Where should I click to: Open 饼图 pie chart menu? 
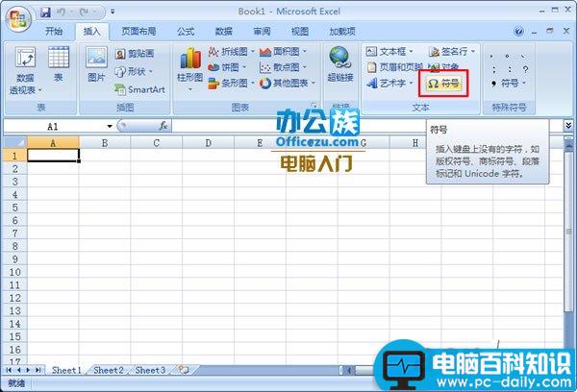pyautogui.click(x=227, y=67)
